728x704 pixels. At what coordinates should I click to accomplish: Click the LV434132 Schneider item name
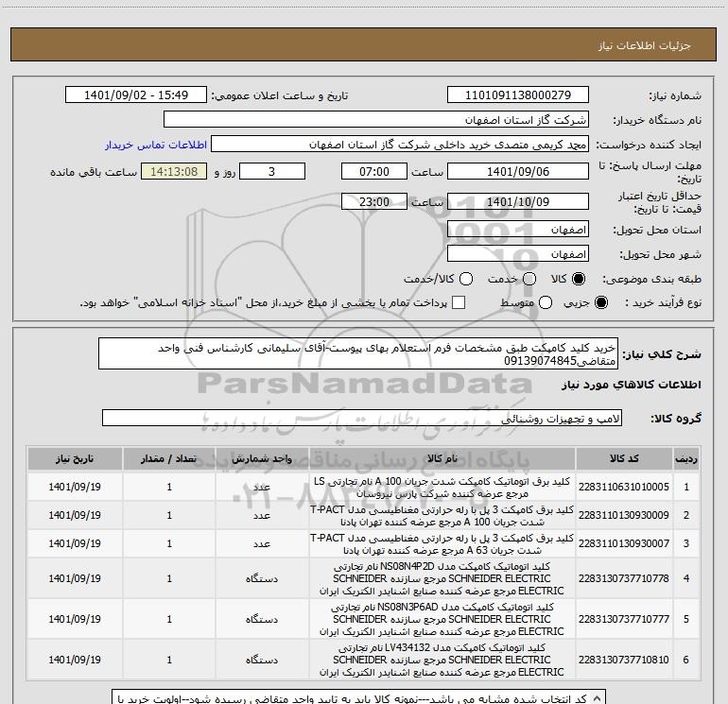click(x=442, y=660)
